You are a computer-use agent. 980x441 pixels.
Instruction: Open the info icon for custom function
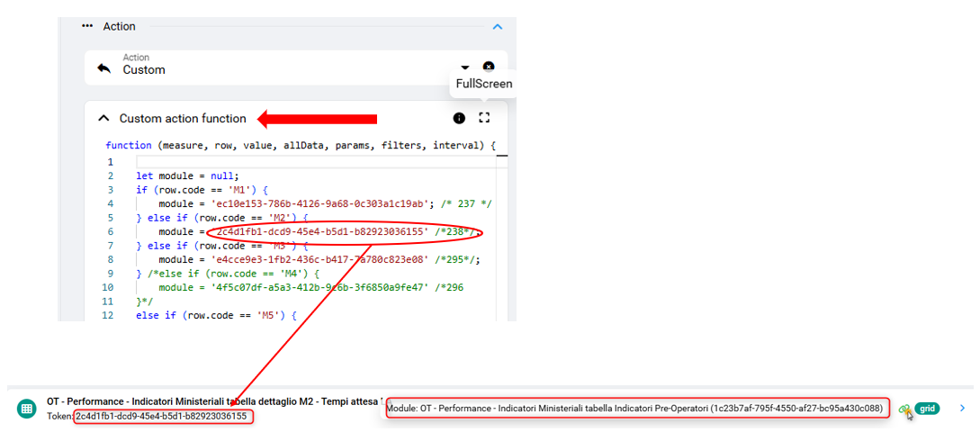click(x=459, y=118)
